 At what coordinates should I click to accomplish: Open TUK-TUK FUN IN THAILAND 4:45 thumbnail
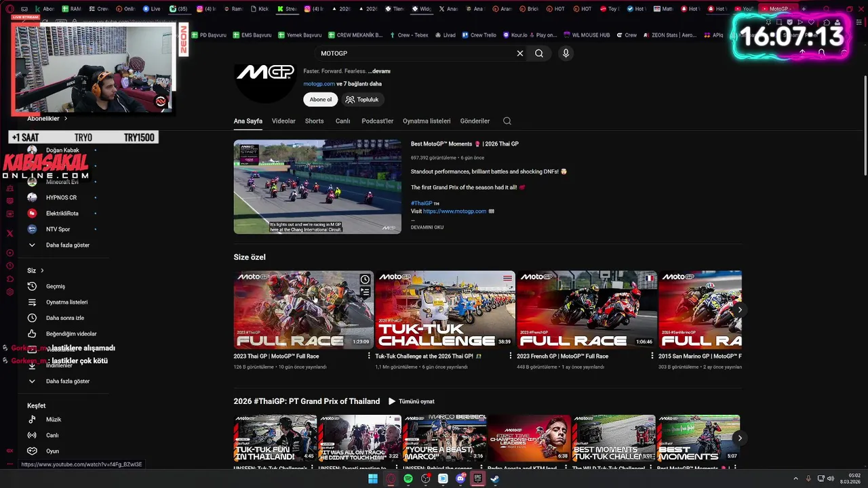tap(275, 439)
